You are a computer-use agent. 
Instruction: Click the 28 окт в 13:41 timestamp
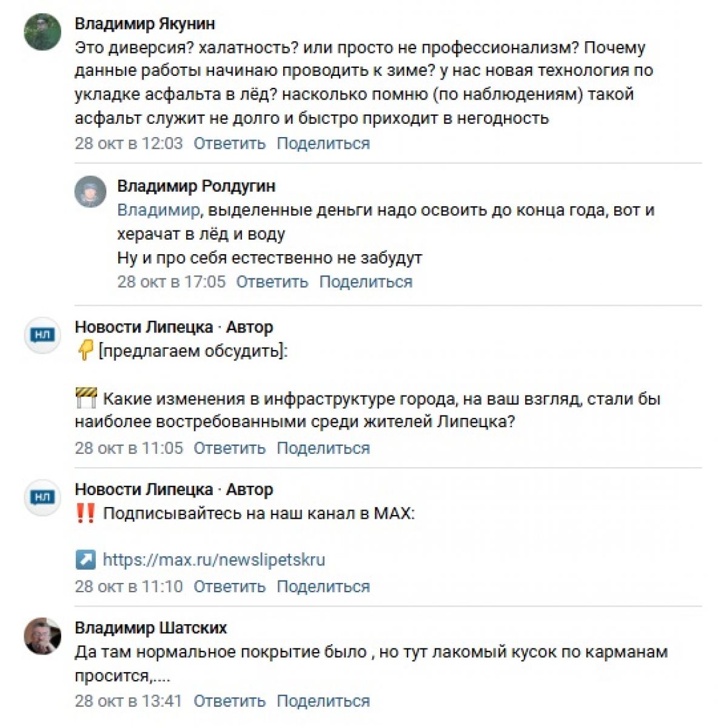129,701
